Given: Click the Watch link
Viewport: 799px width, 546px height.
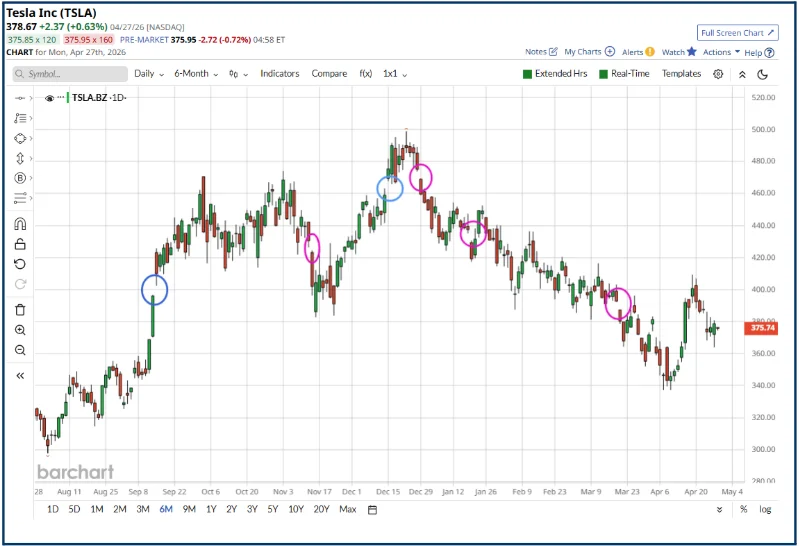Looking at the screenshot, I should [x=673, y=52].
